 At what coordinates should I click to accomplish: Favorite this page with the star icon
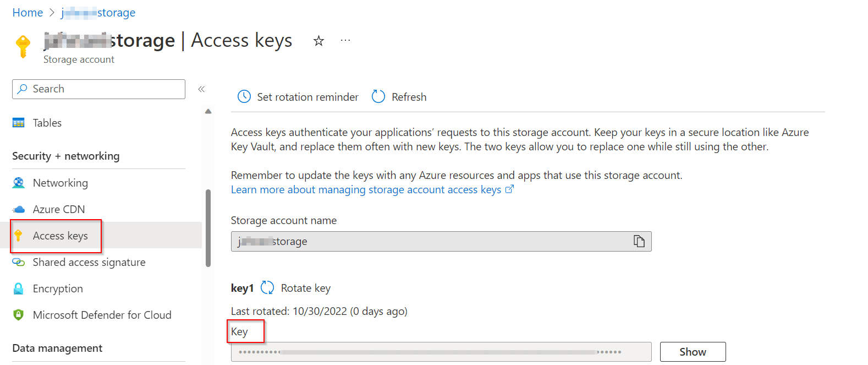point(318,41)
